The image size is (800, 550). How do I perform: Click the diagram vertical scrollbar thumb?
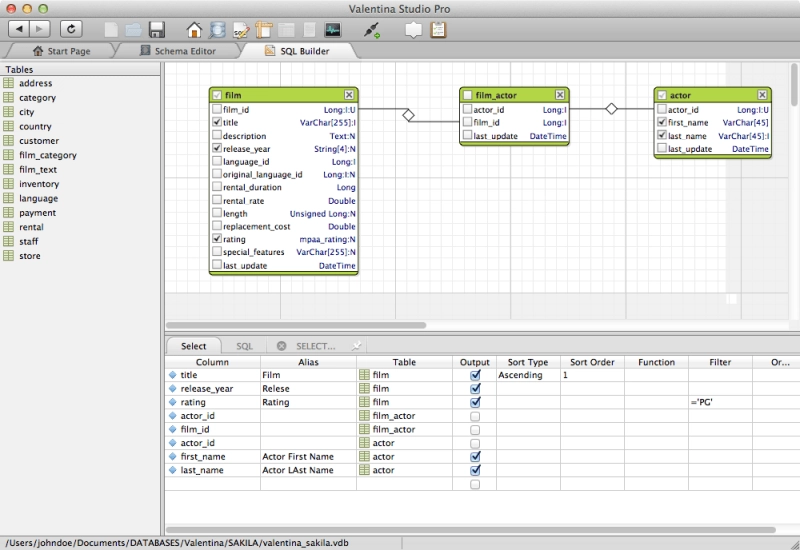794,85
